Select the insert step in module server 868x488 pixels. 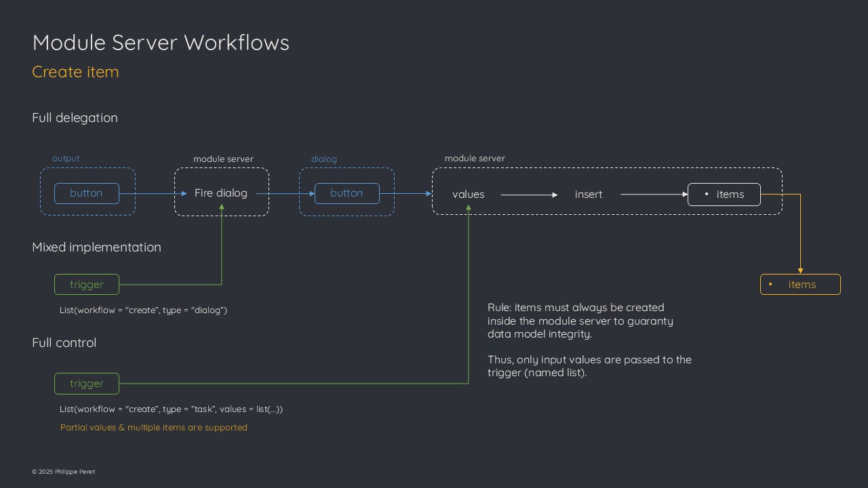(589, 195)
